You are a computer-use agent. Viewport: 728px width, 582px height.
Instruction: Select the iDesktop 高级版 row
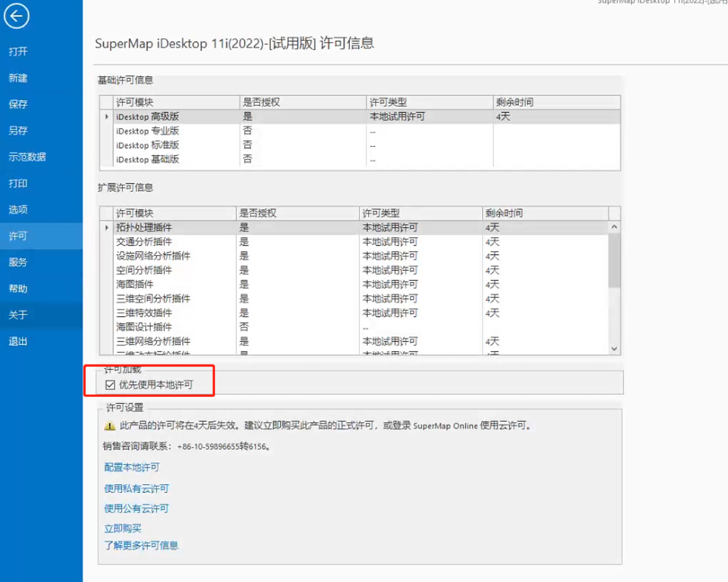click(x=360, y=116)
